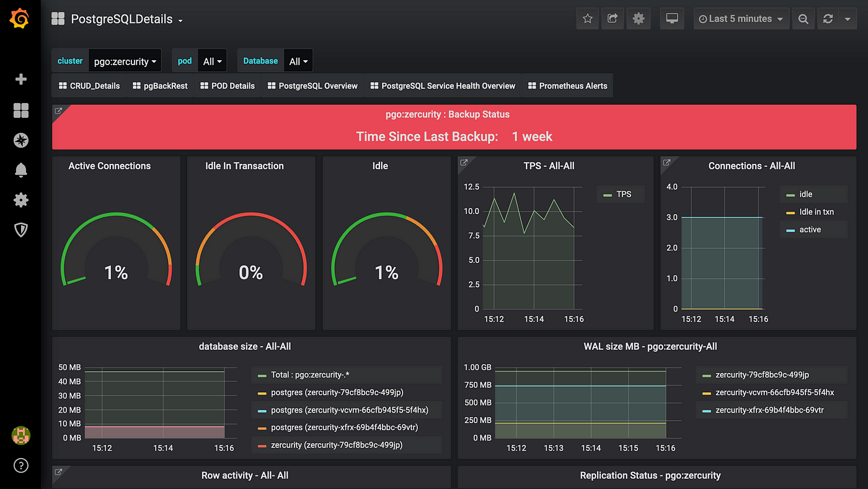This screenshot has height=489, width=868.
Task: Open the Explore compass icon
Action: coord(20,140)
